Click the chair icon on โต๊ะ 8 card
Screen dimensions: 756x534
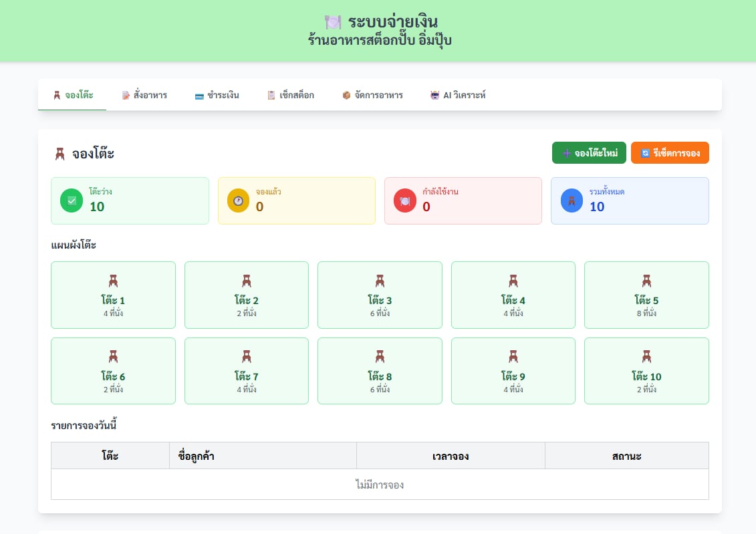(380, 358)
